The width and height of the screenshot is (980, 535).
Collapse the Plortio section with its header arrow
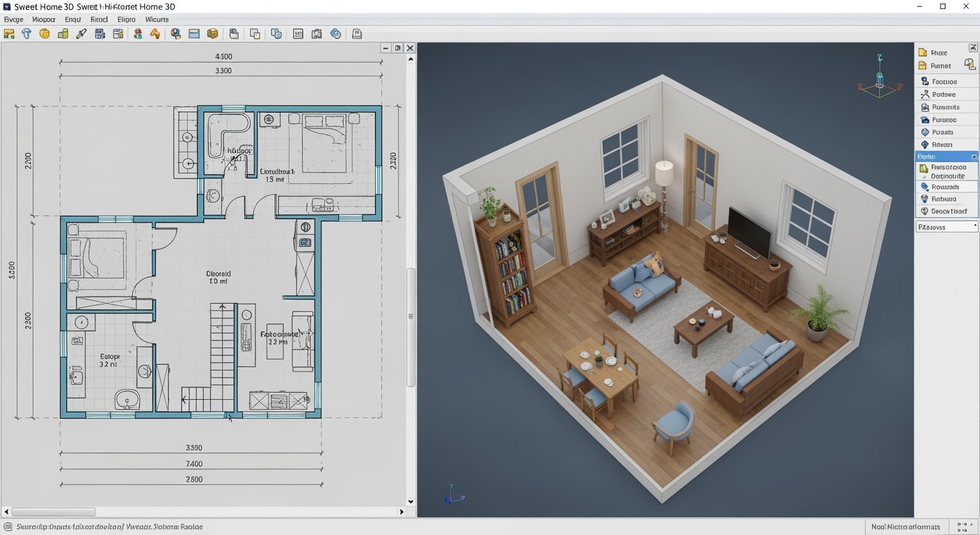(974, 157)
